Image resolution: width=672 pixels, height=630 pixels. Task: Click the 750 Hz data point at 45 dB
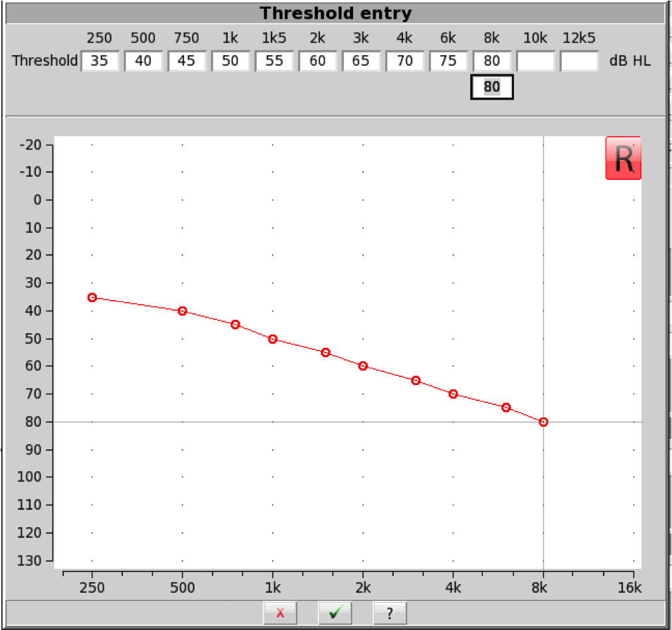tap(235, 325)
